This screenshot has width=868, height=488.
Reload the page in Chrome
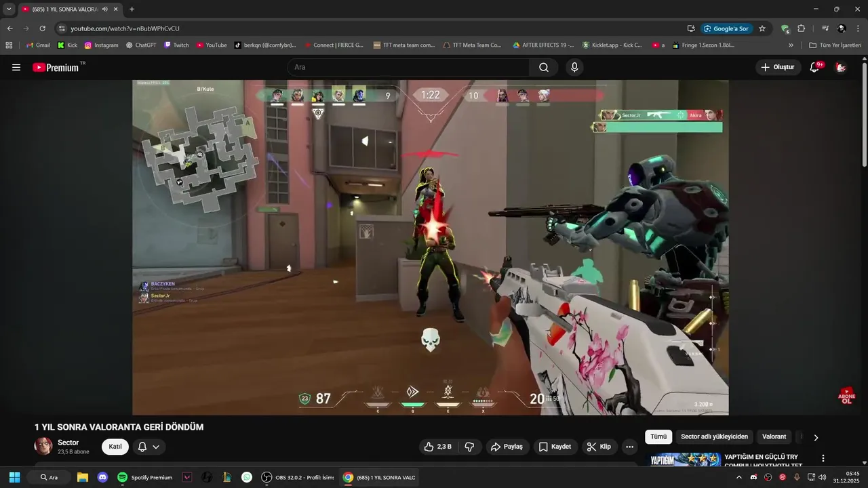click(x=43, y=28)
